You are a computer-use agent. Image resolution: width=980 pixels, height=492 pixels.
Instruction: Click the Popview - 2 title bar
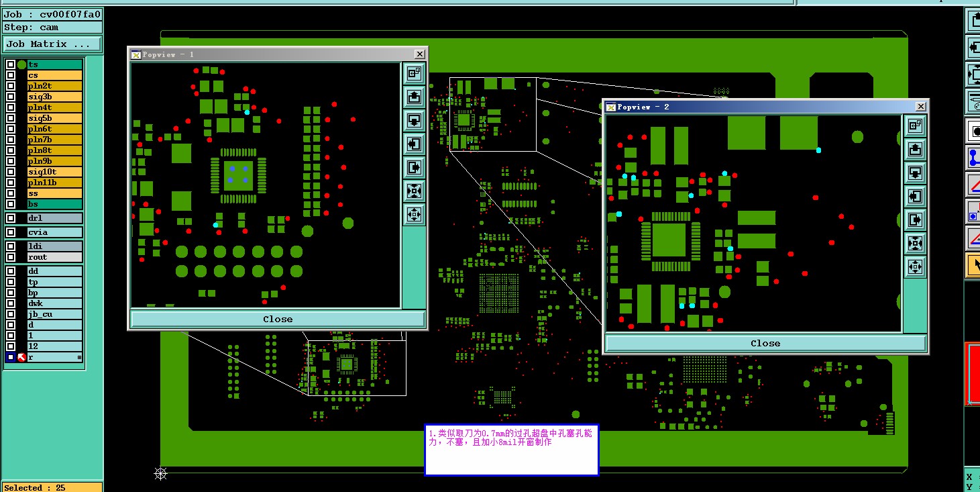765,107
